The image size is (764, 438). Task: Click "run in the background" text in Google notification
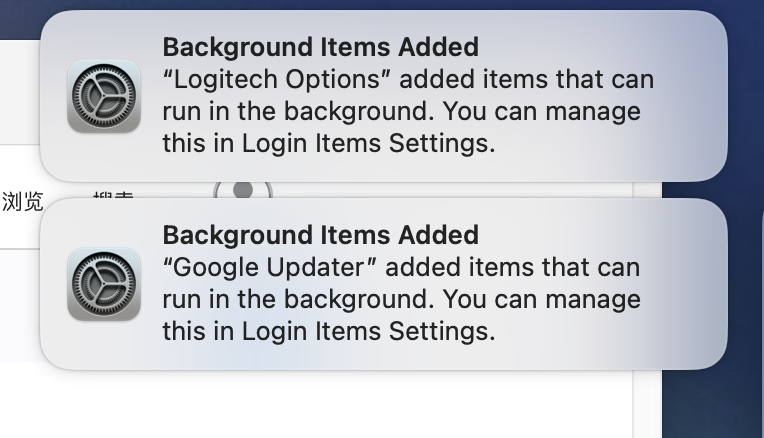point(296,299)
